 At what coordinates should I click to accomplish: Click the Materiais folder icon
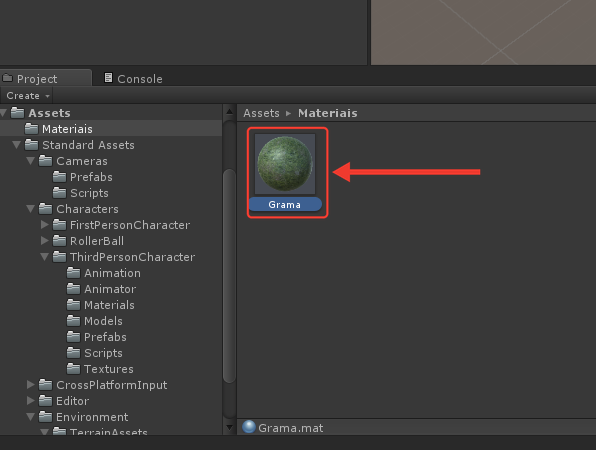tap(32, 128)
